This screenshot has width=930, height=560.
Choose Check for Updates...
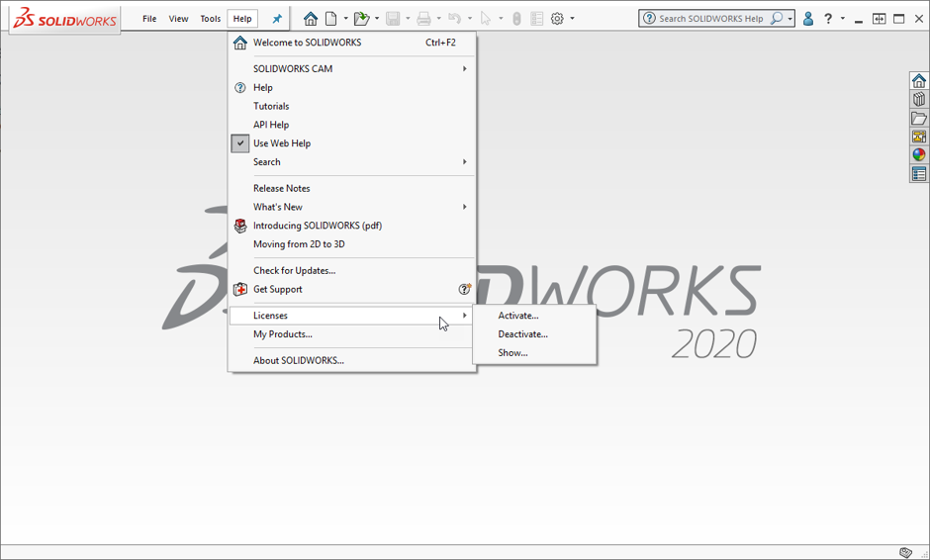tap(352, 270)
